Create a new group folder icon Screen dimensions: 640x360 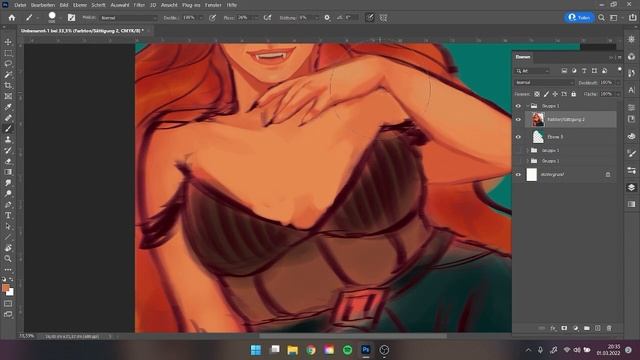(587, 328)
